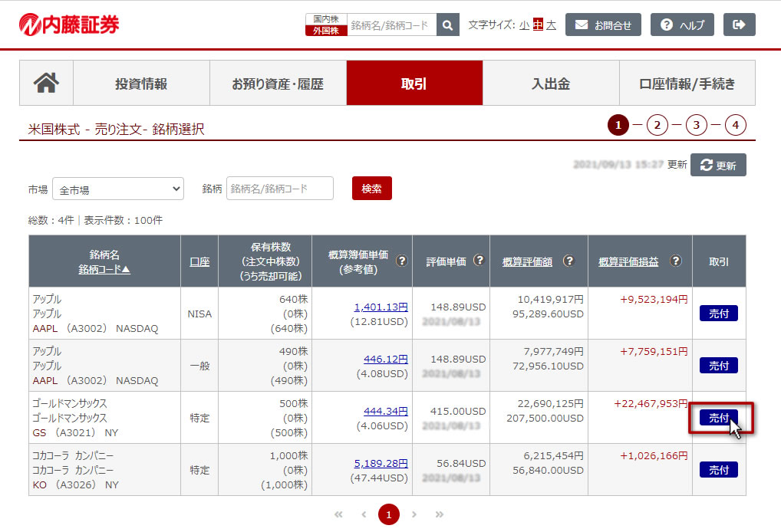781x532 pixels.
Task: Click the 7,977,749円 valuation amount
Action: click(x=553, y=351)
